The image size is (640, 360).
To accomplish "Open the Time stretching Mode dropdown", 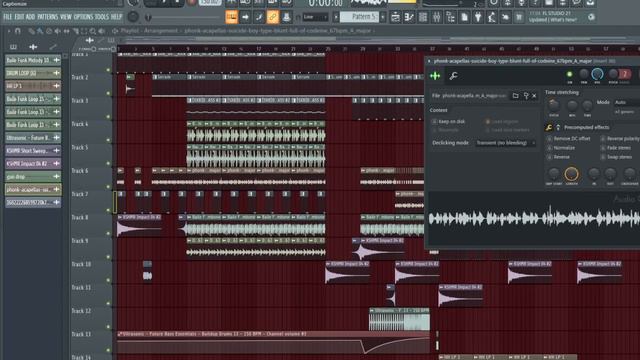I will (x=627, y=102).
